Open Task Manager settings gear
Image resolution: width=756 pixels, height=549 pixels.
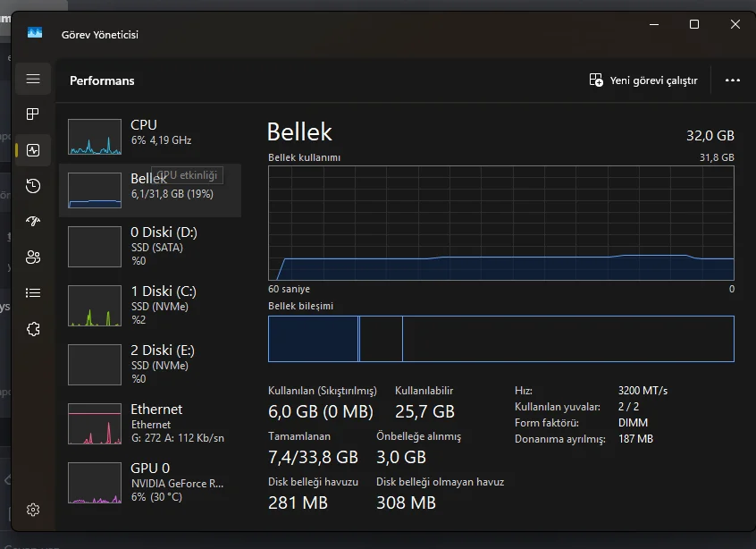pyautogui.click(x=33, y=510)
